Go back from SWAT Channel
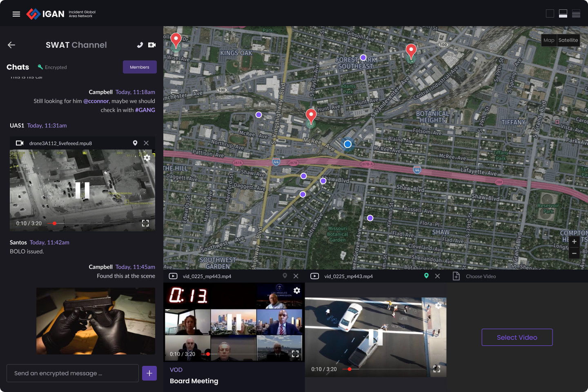This screenshot has height=392, width=588. point(11,45)
